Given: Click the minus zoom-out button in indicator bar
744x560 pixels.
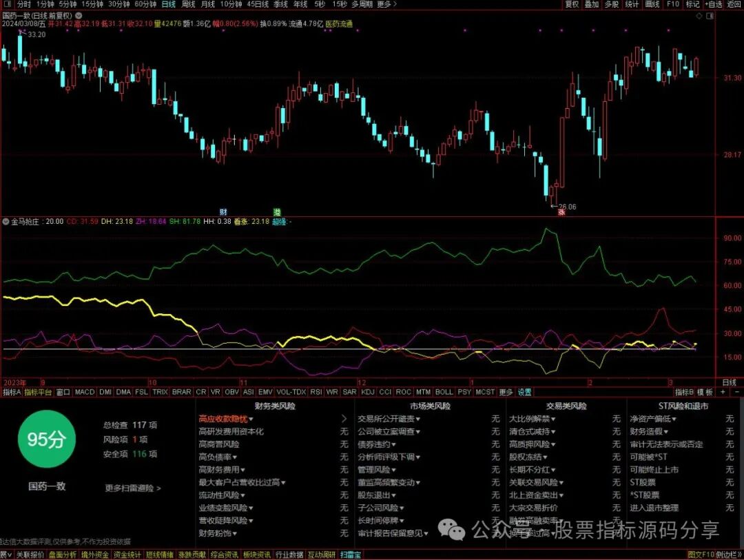Looking at the screenshot, I should (x=737, y=392).
